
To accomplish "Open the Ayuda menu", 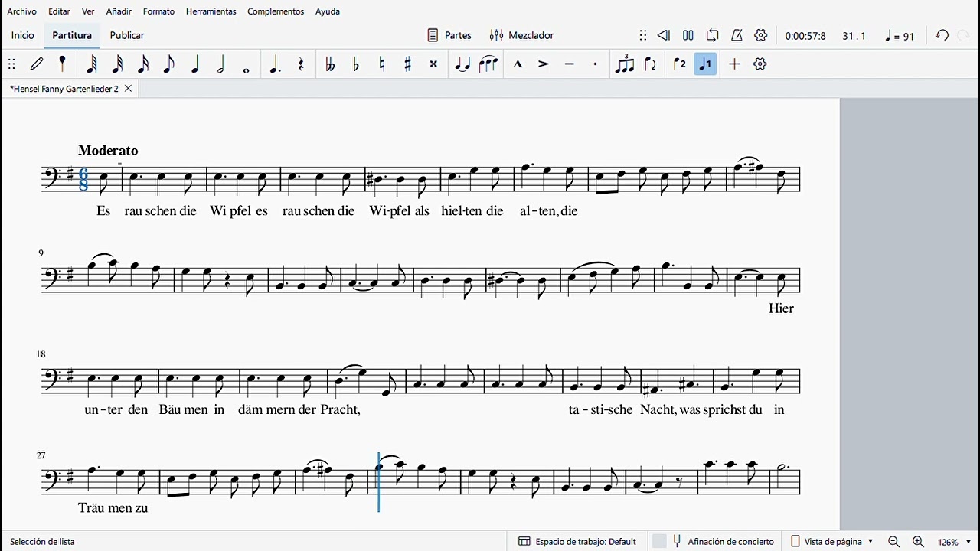I will [x=328, y=11].
